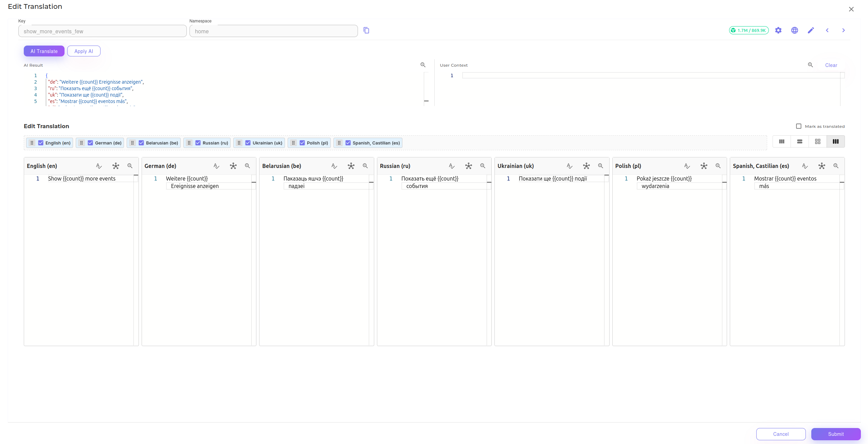Click the magnifier on AI Result panel
The width and height of the screenshot is (868, 444).
(423, 65)
